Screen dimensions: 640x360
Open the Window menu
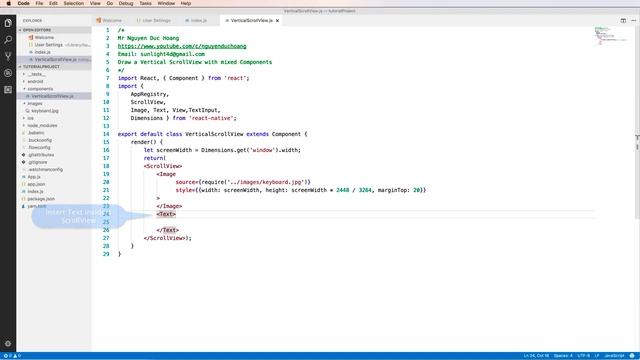click(166, 3)
